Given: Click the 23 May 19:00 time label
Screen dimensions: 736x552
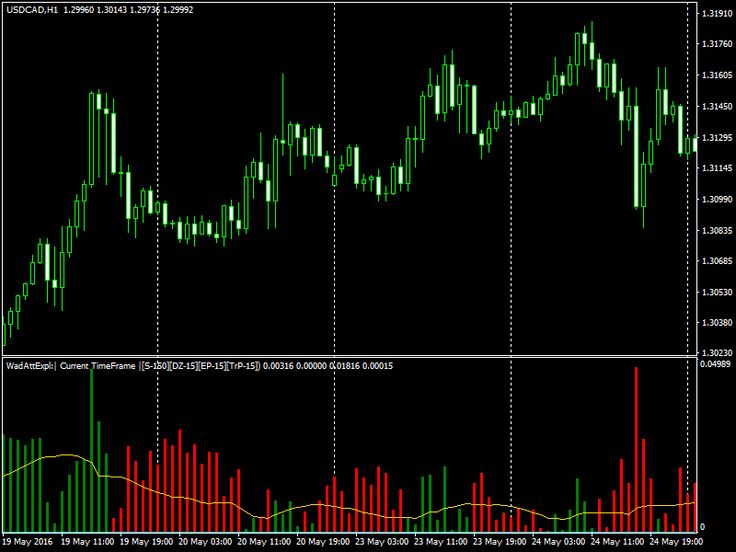Looking at the screenshot, I should pos(500,542).
